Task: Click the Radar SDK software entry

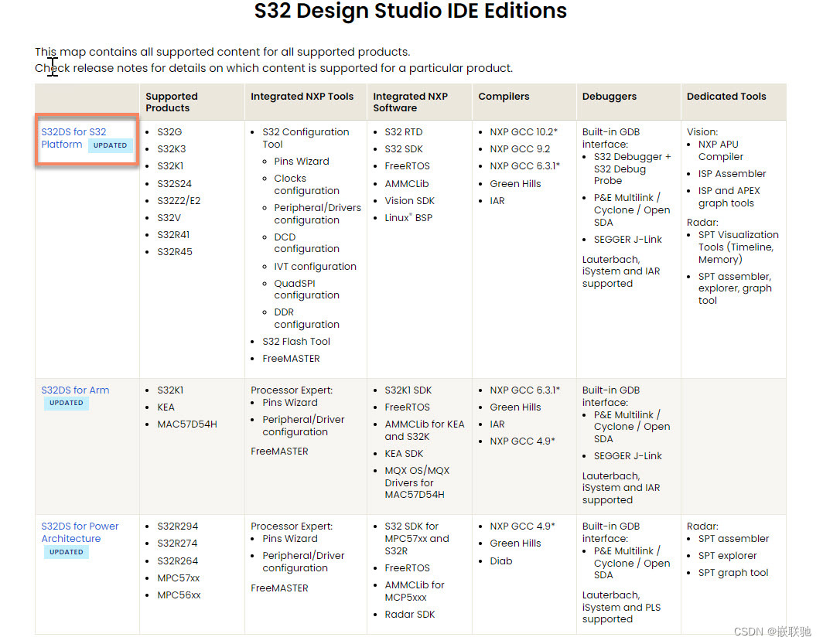Action: (x=409, y=615)
